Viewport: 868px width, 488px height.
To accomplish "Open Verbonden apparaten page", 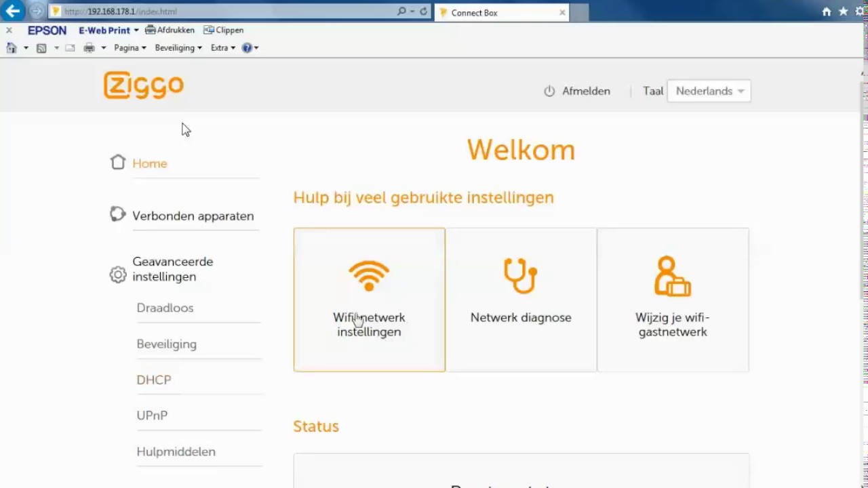I will point(193,216).
